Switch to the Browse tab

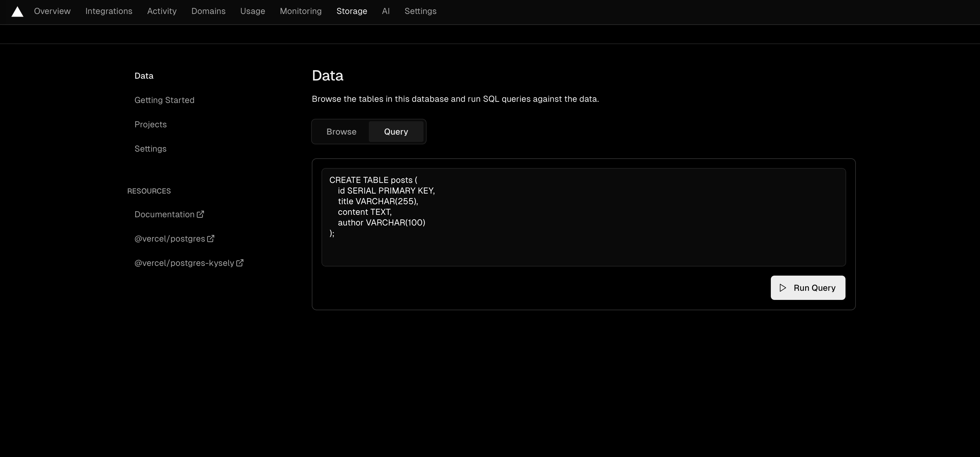[341, 132]
